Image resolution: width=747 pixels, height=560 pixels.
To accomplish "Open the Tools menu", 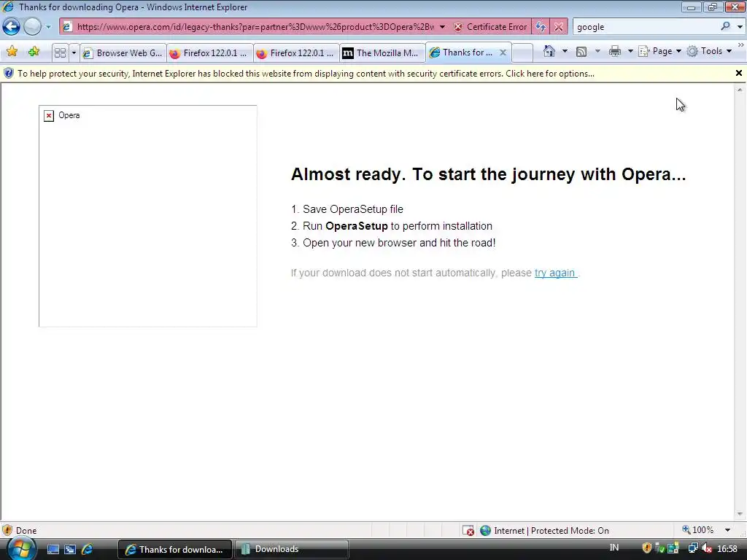I will pyautogui.click(x=709, y=51).
